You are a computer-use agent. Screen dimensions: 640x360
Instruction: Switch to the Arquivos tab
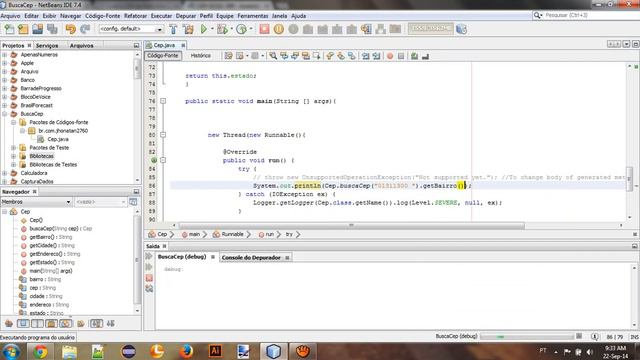(81, 46)
